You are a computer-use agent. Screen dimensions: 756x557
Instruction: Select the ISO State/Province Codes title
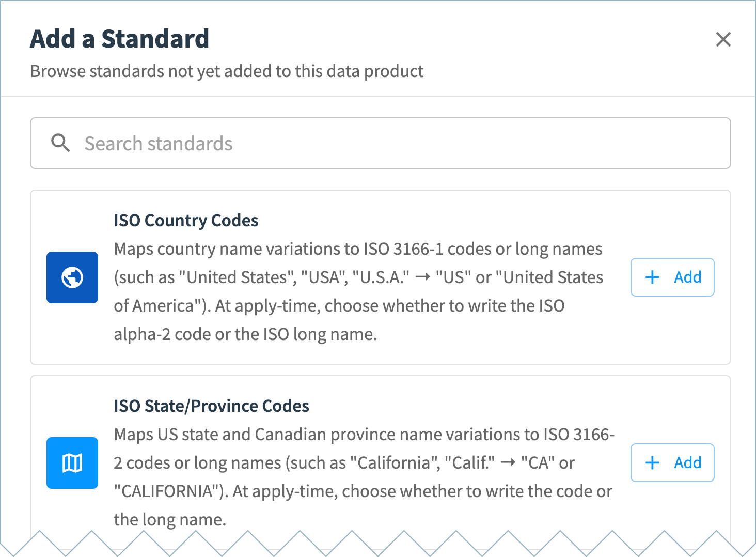coord(211,406)
